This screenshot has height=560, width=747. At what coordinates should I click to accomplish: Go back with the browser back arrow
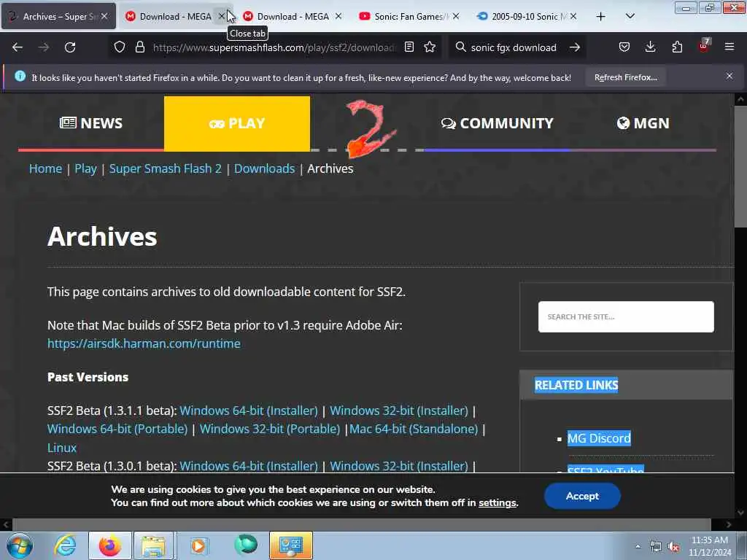click(18, 47)
